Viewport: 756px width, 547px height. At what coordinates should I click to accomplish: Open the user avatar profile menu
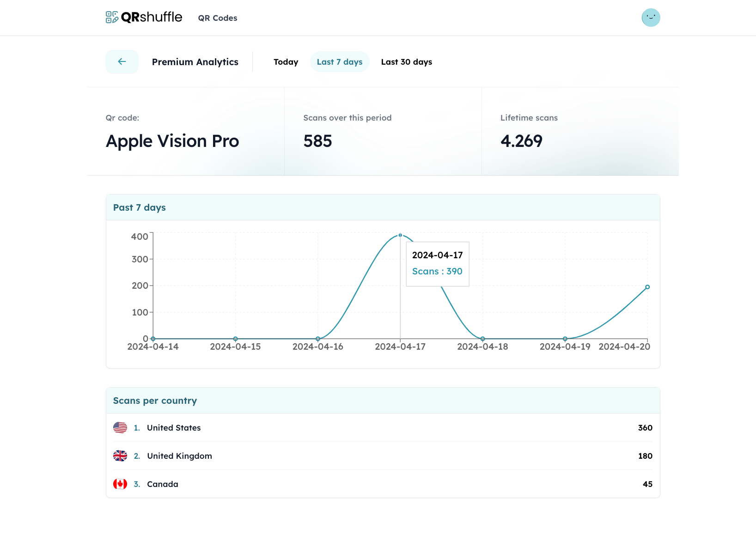[x=651, y=18]
